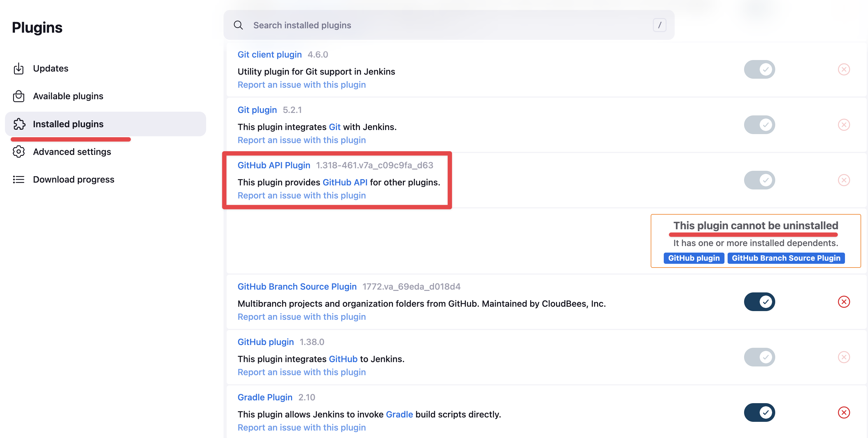Report an issue with Git plugin

pyautogui.click(x=302, y=140)
